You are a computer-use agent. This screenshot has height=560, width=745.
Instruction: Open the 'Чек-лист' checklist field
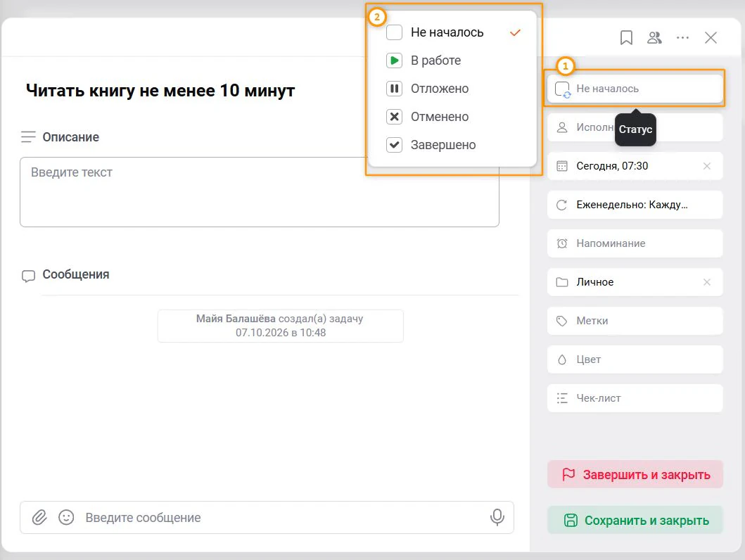635,398
